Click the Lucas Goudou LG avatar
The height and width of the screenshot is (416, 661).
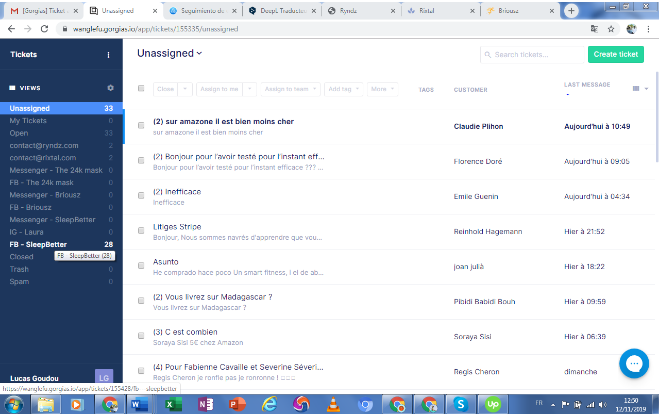tap(103, 377)
